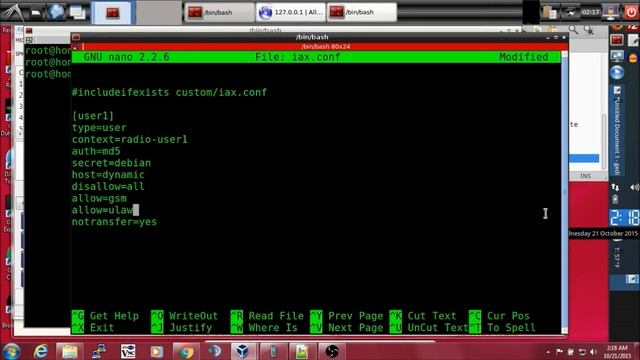Click the '^O WriteOut' nano shortcut
The width and height of the screenshot is (640, 360).
pyautogui.click(x=185, y=316)
